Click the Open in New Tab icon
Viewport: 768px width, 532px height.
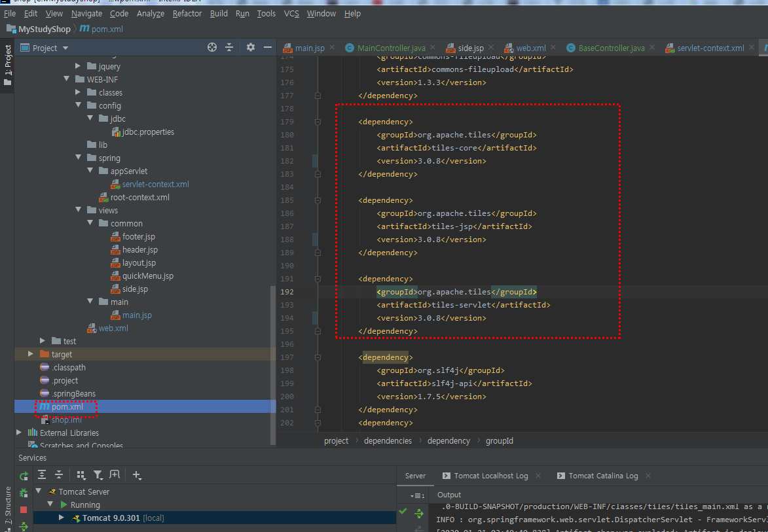(115, 474)
